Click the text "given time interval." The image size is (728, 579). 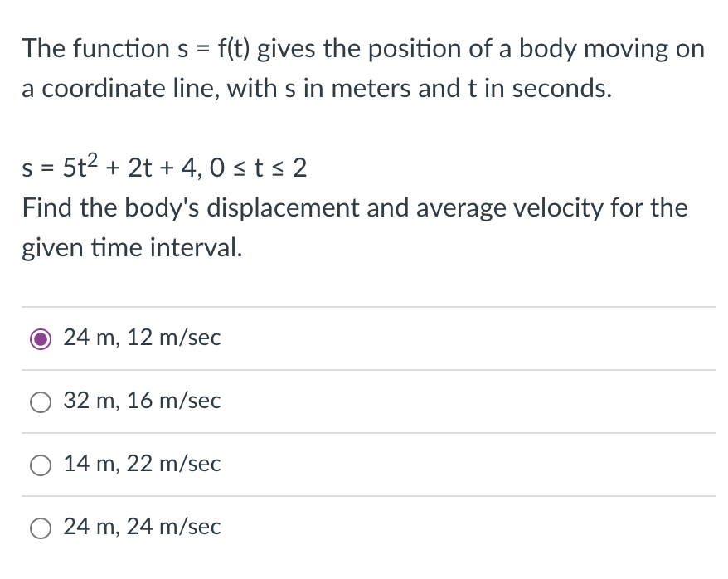[133, 248]
